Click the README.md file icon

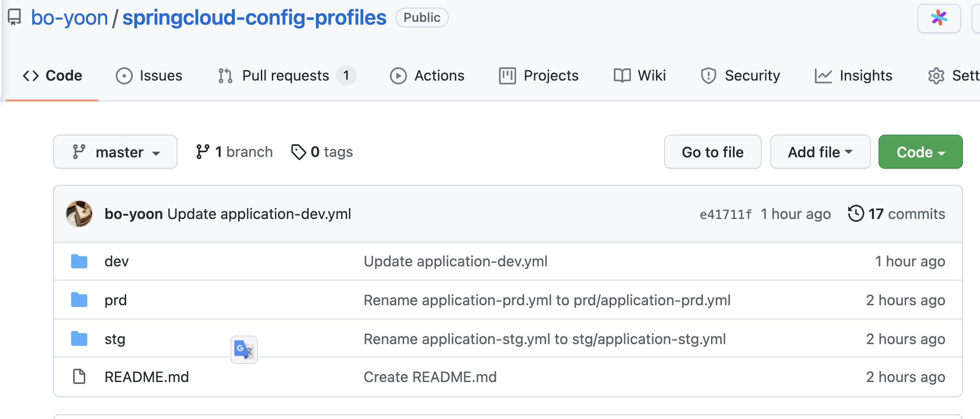pyautogui.click(x=79, y=377)
